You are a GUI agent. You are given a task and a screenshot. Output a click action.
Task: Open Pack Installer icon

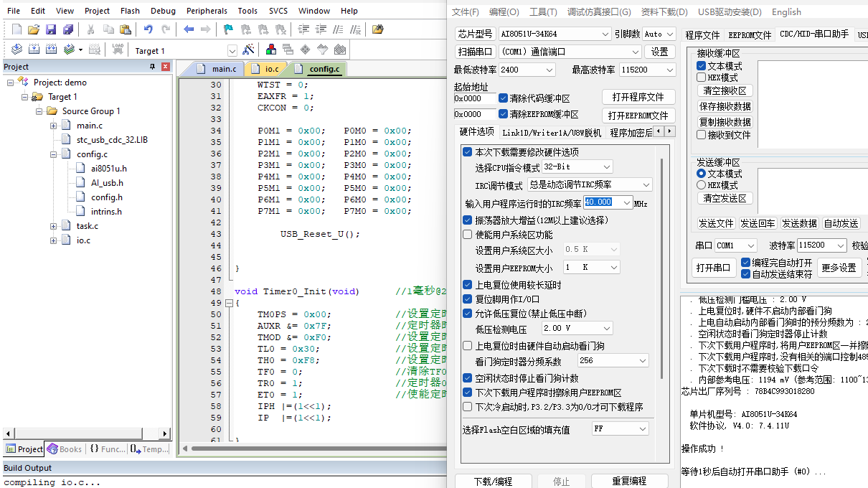tap(340, 50)
